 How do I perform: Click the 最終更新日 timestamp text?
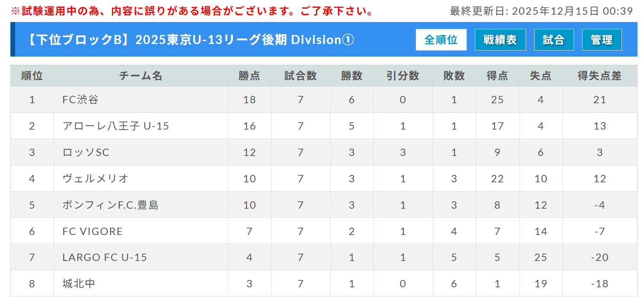[x=541, y=11]
